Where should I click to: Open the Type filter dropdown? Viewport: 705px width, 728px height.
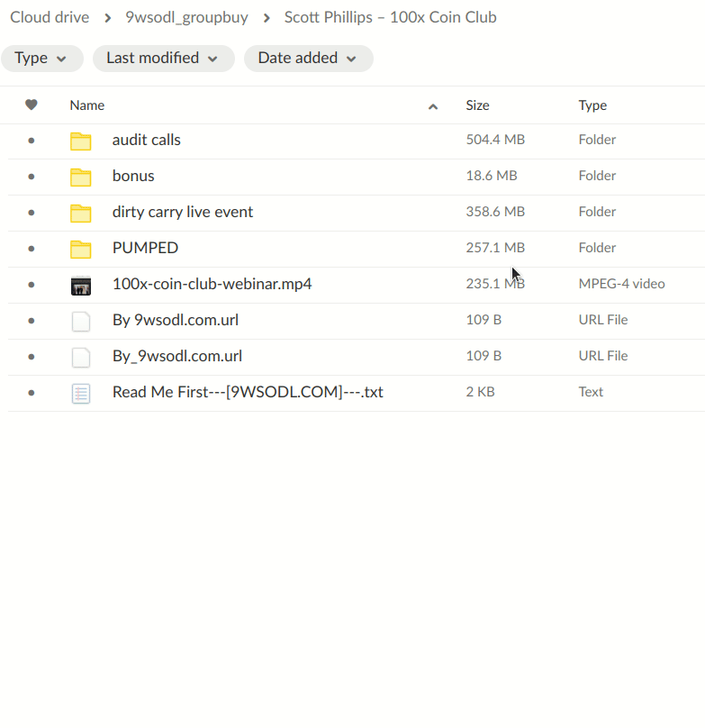point(41,59)
